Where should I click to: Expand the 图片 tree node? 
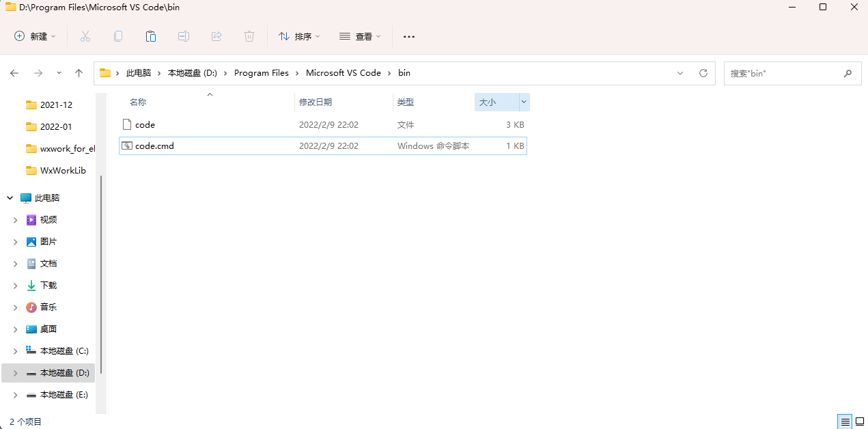coord(16,241)
